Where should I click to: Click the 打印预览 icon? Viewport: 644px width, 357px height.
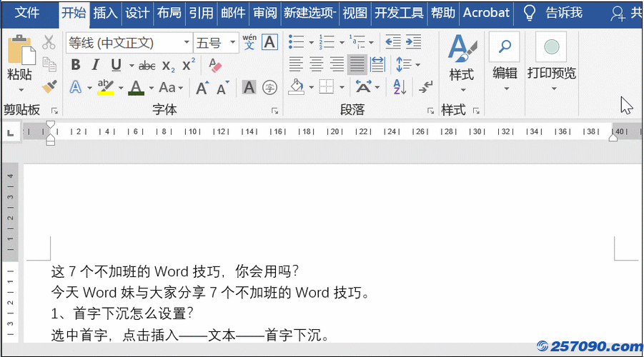pos(551,47)
